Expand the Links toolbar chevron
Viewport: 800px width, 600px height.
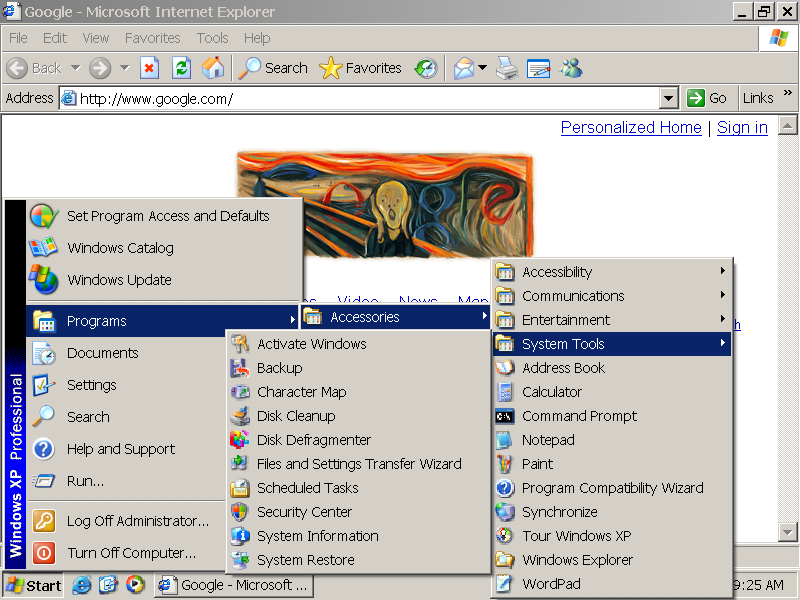coord(787,93)
